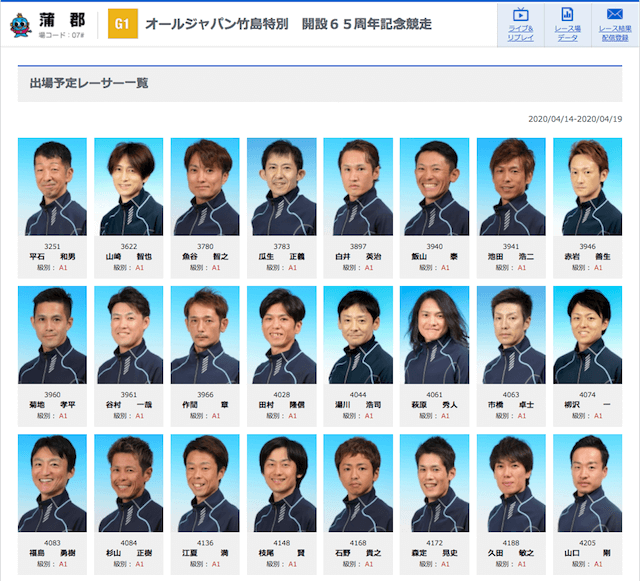Open photo of racer 4074
640x581 pixels.
(x=587, y=335)
